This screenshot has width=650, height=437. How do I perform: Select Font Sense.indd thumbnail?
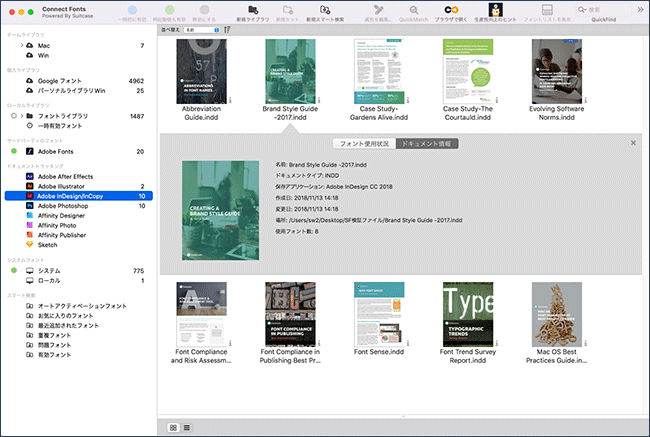[x=379, y=314]
